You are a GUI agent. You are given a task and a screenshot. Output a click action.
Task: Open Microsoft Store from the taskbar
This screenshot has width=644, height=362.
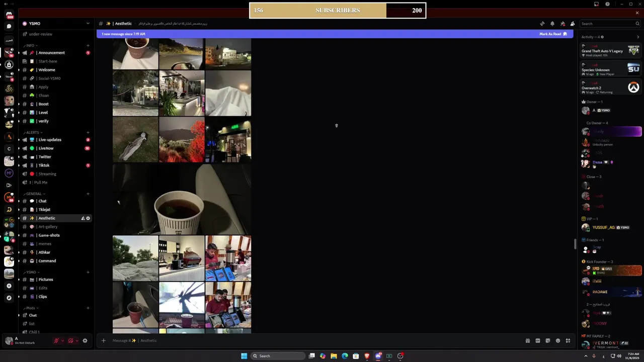(x=356, y=356)
